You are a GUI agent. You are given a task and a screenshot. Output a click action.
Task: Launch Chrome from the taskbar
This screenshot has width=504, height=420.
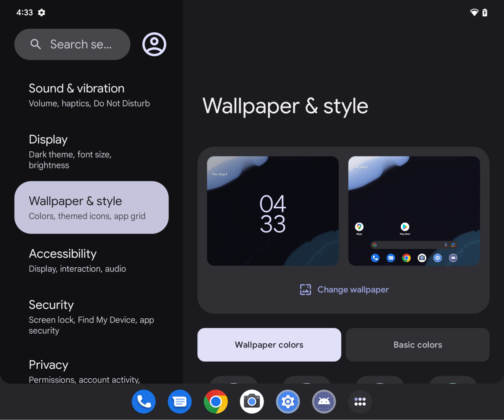(216, 401)
